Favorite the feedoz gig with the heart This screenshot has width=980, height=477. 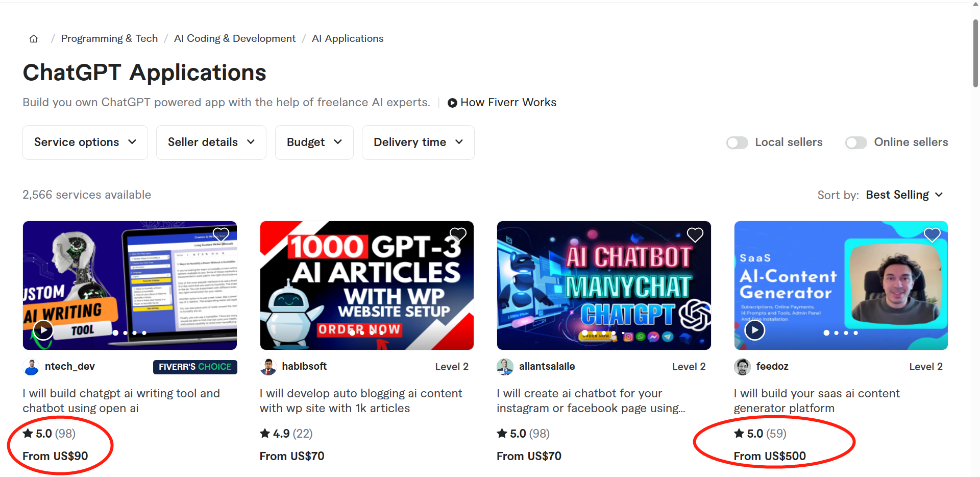[932, 234]
